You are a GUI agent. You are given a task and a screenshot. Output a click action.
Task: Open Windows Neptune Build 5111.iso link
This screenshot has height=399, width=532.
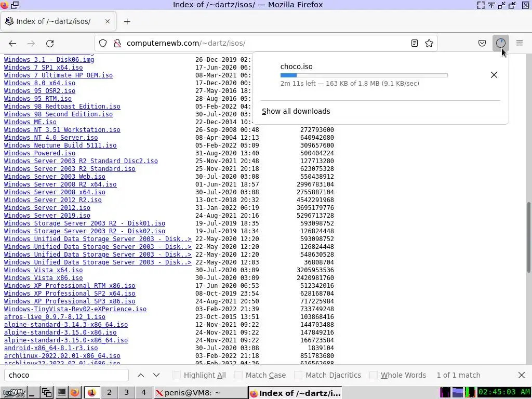pos(60,145)
